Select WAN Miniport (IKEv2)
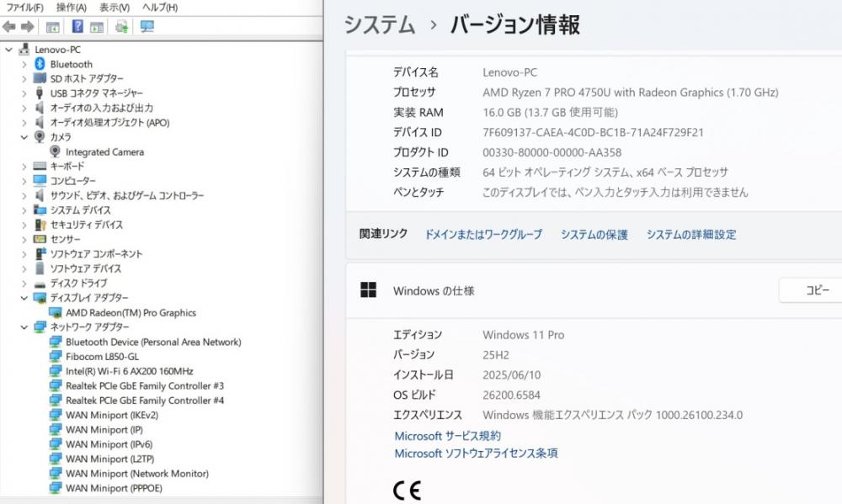 click(112, 415)
